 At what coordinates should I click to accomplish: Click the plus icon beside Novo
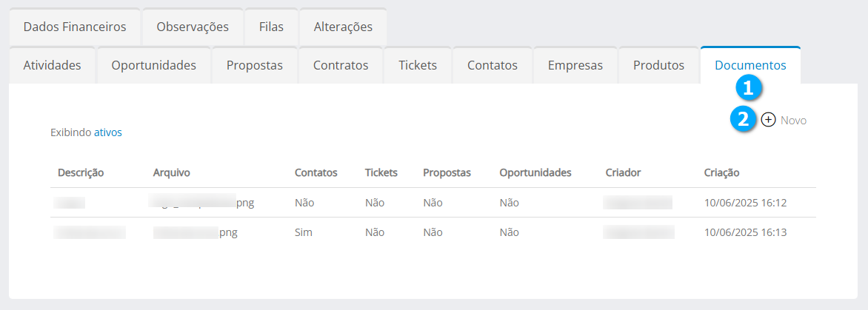click(769, 120)
